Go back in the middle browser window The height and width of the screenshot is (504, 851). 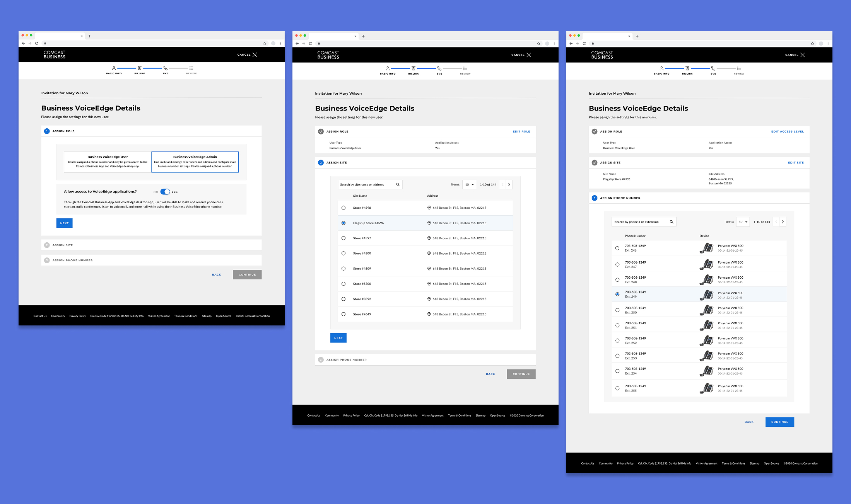pos(297,43)
